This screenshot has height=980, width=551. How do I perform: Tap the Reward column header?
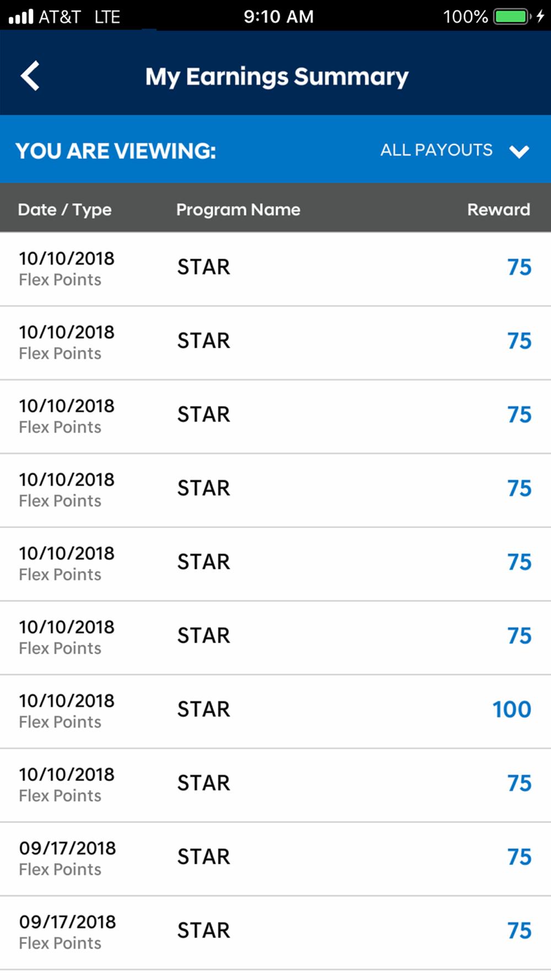pyautogui.click(x=498, y=209)
